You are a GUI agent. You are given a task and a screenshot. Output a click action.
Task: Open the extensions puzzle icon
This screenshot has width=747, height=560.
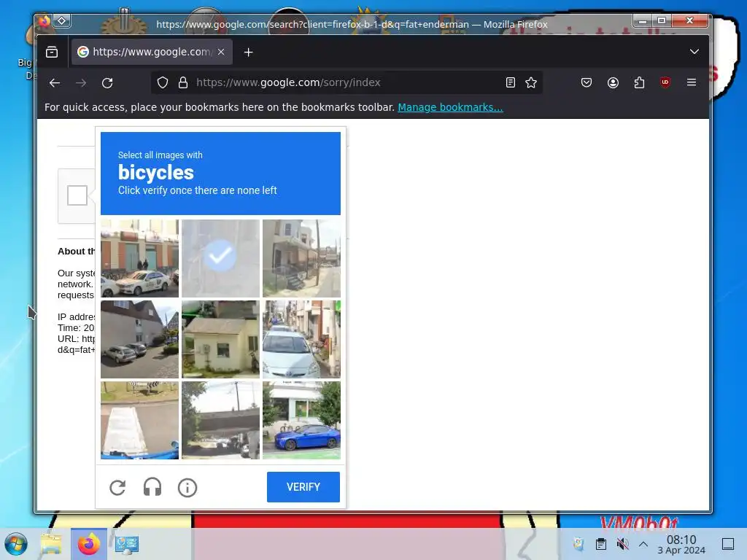639,82
